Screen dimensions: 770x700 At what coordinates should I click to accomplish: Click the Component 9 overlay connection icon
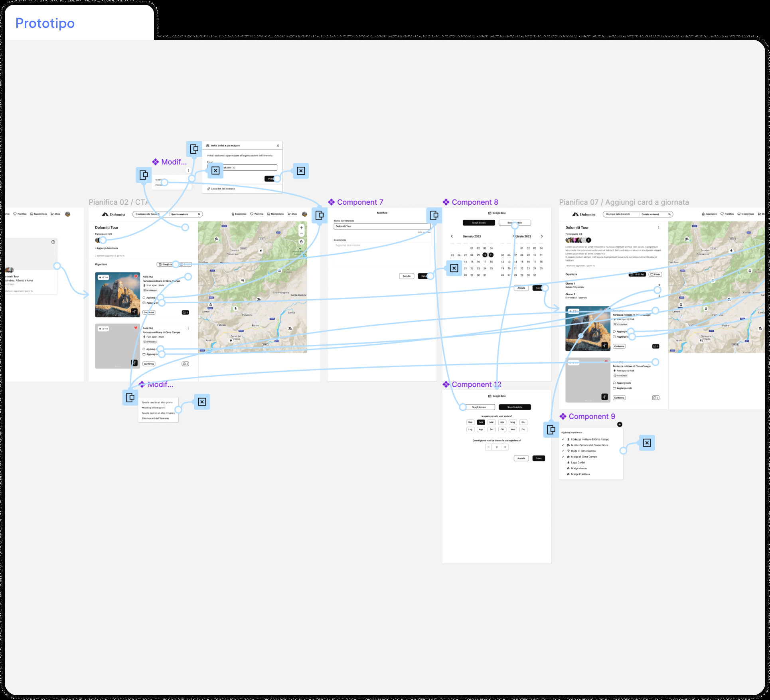tap(551, 429)
